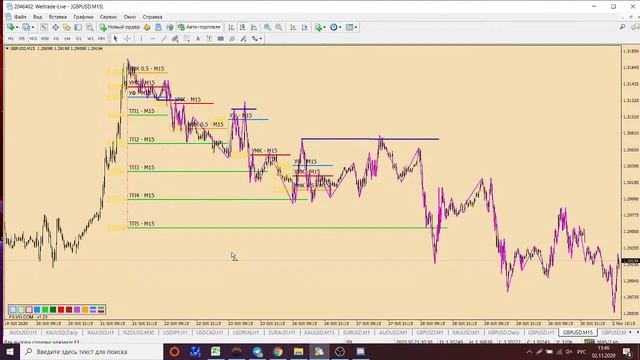Zoom out the chart
The width and height of the screenshot is (640, 360).
(279, 27)
